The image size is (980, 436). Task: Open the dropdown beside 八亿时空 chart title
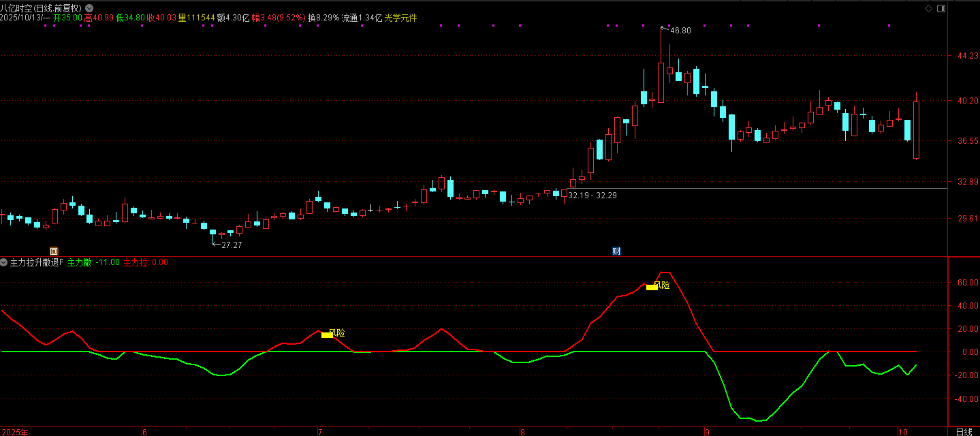tap(89, 8)
